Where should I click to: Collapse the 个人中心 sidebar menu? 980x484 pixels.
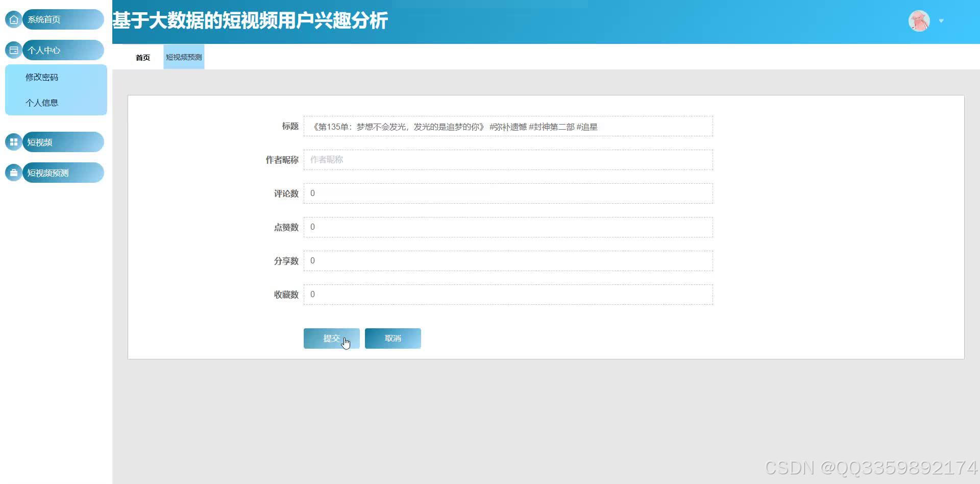click(63, 50)
